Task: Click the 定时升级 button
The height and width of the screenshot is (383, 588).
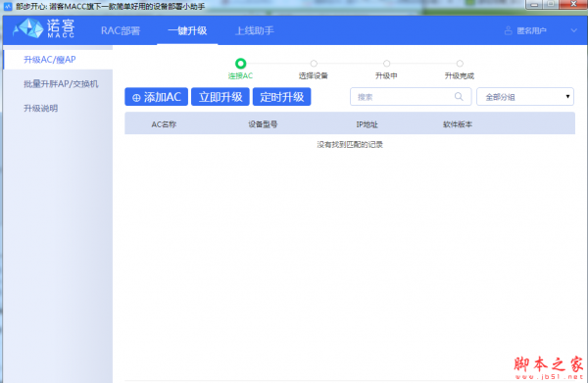Action: [282, 97]
